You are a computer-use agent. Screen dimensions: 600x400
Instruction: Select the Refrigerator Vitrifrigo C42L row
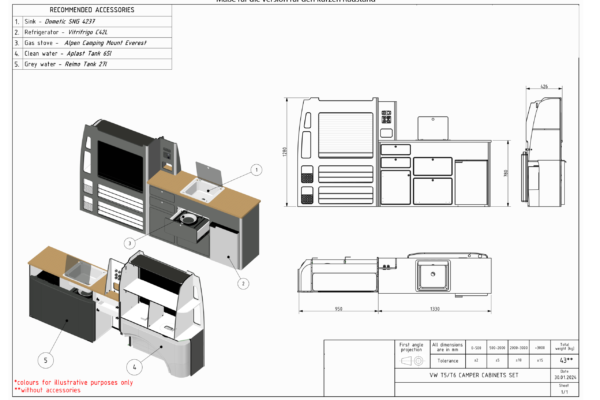tap(85, 32)
